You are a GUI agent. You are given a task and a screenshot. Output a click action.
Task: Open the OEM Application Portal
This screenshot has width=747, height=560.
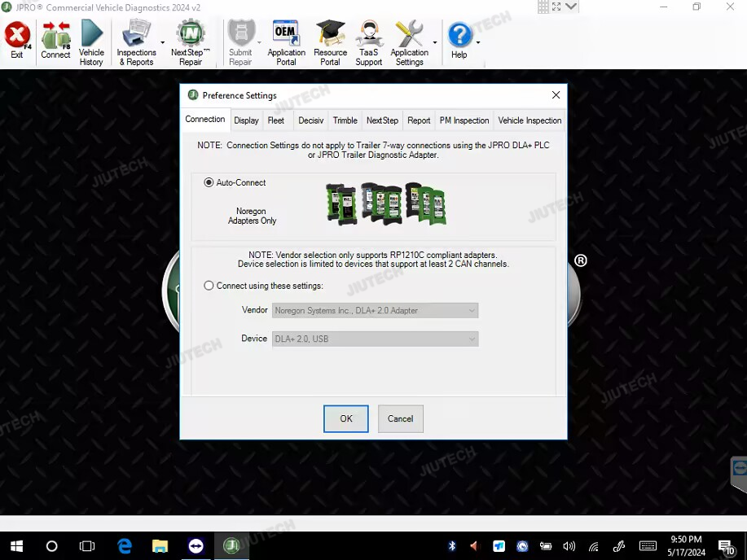(286, 41)
